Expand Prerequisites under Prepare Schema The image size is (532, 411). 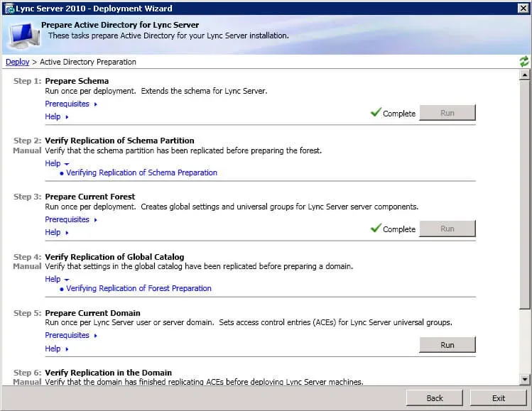tap(71, 104)
